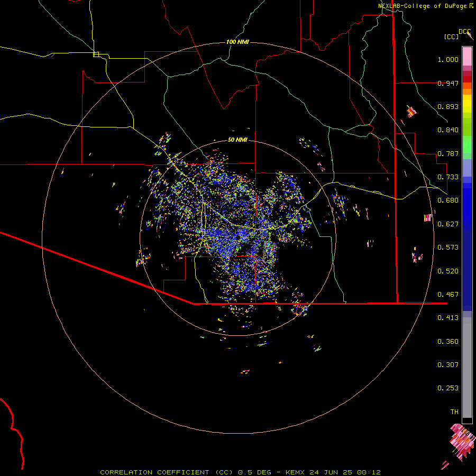Click the 0.253 colorbar value

(x=448, y=388)
